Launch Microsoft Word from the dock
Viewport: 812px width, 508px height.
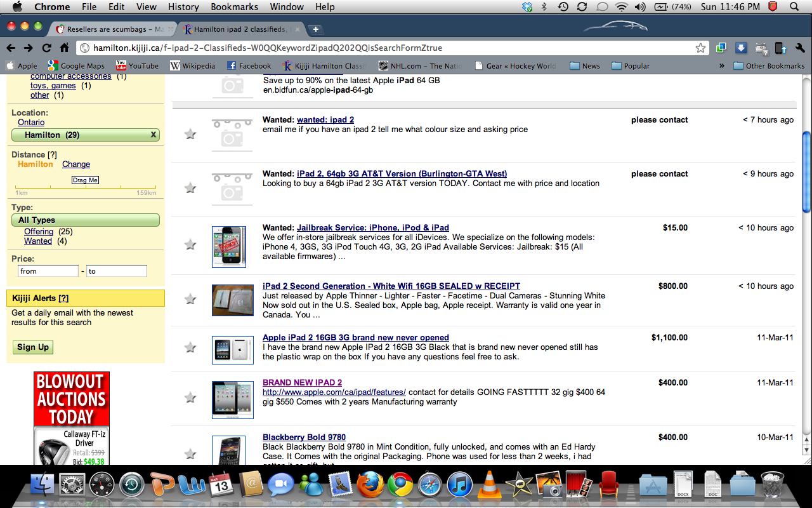(192, 485)
